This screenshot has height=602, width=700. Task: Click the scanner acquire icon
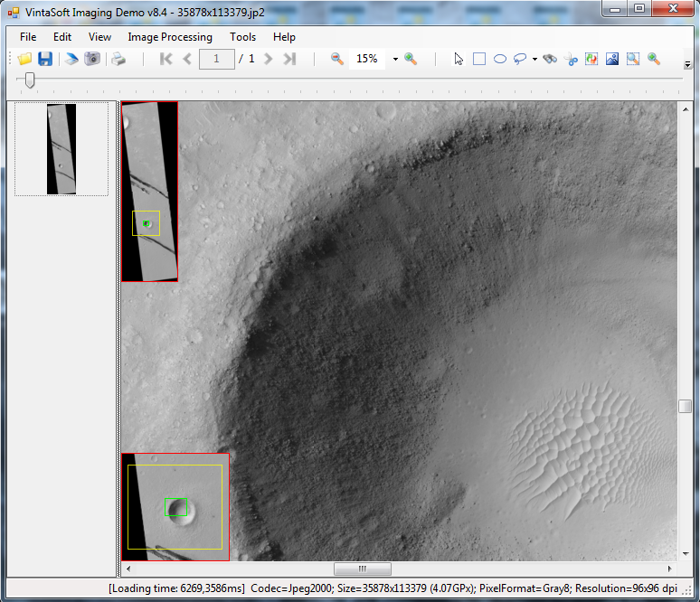tap(71, 59)
